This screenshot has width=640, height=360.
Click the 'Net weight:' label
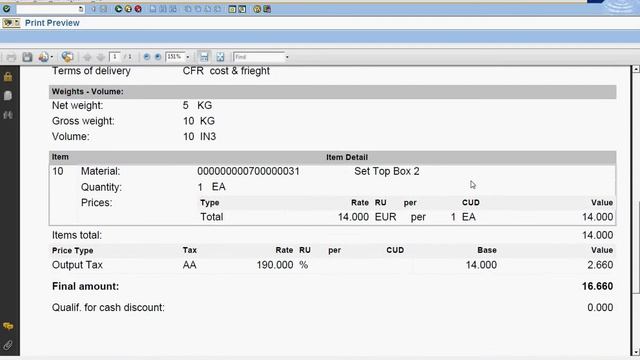[x=78, y=105]
